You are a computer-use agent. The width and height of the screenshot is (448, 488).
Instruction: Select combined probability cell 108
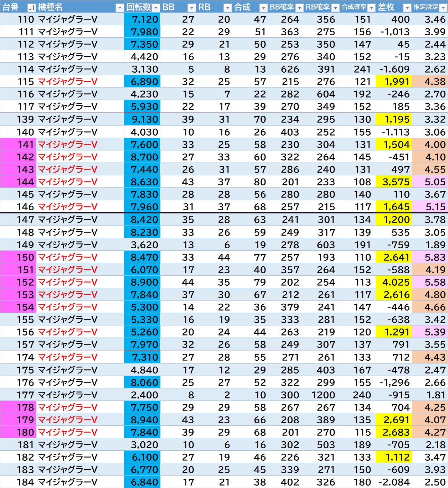click(357, 182)
